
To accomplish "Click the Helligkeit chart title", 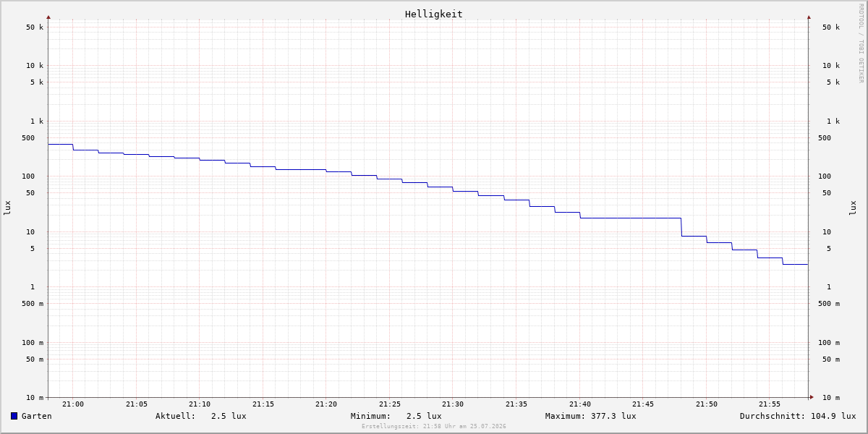I will click(434, 14).
